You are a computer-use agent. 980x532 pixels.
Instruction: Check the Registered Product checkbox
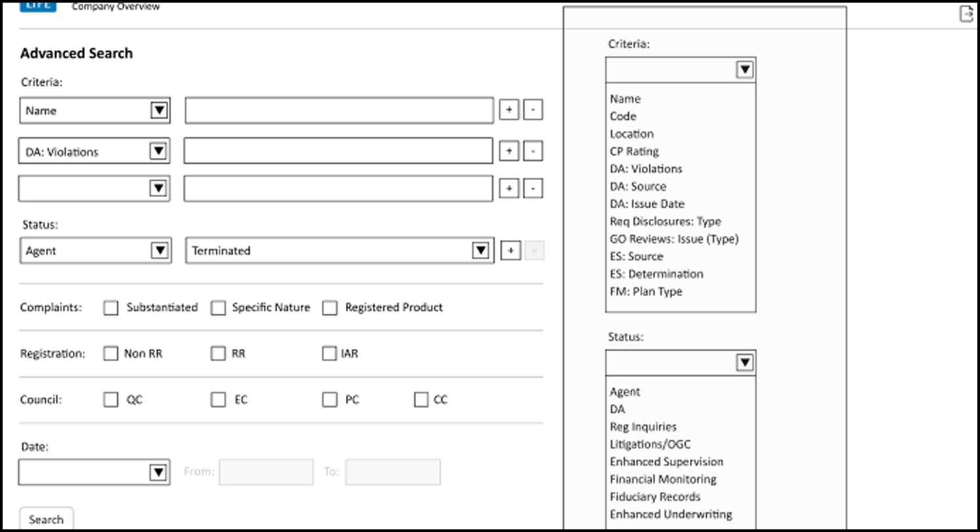tap(330, 307)
